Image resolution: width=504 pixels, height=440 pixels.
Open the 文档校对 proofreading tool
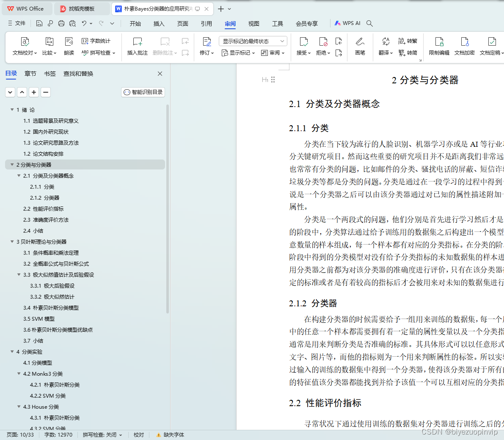[x=25, y=46]
